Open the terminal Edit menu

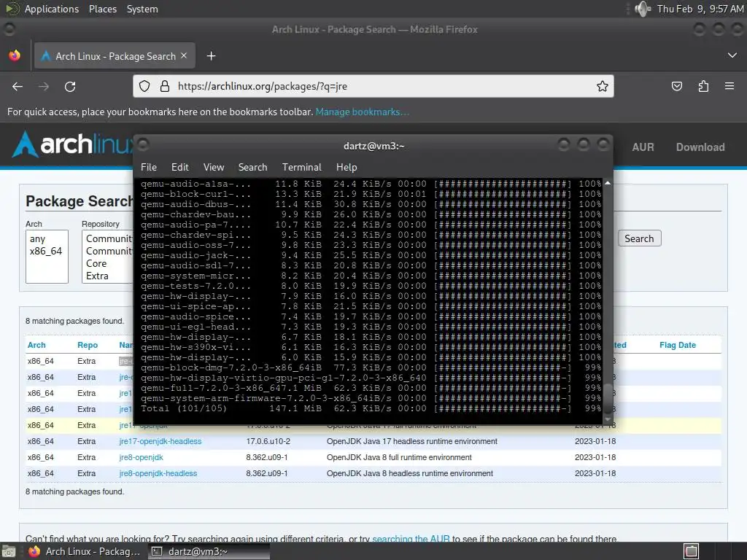(x=180, y=167)
